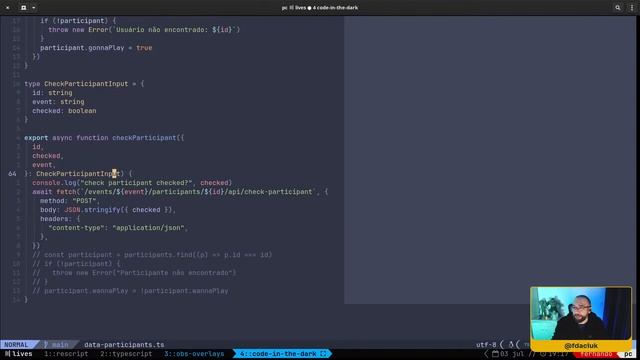Image resolution: width=640 pixels, height=360 pixels.
Task: Click the 'if (!participant) {' line at the top
Action: [x=78, y=20]
